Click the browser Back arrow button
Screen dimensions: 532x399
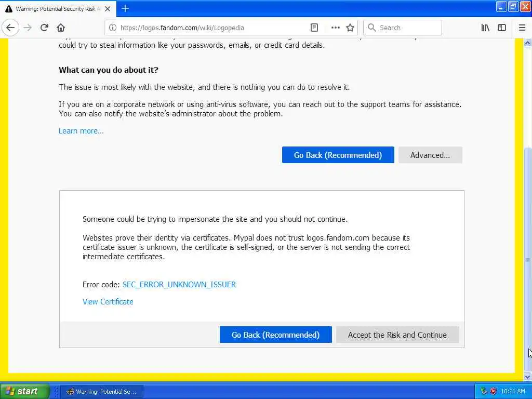click(x=10, y=28)
